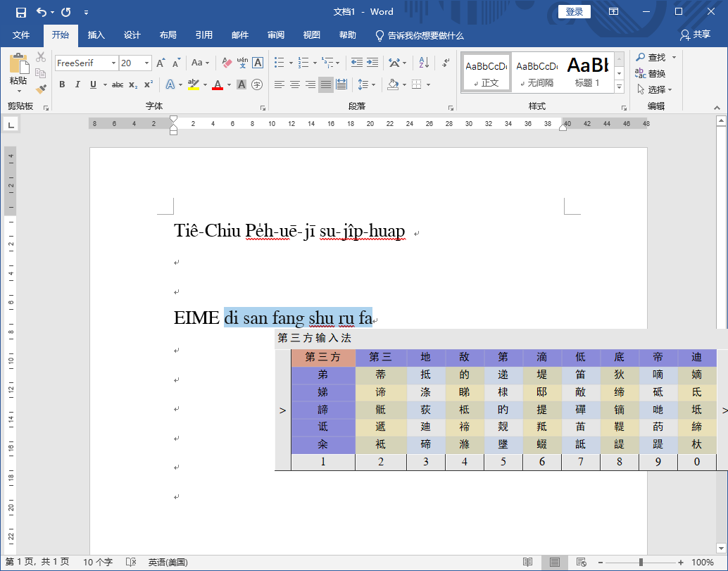
Task: Switch to Web Layout view in status bar
Action: click(x=582, y=562)
